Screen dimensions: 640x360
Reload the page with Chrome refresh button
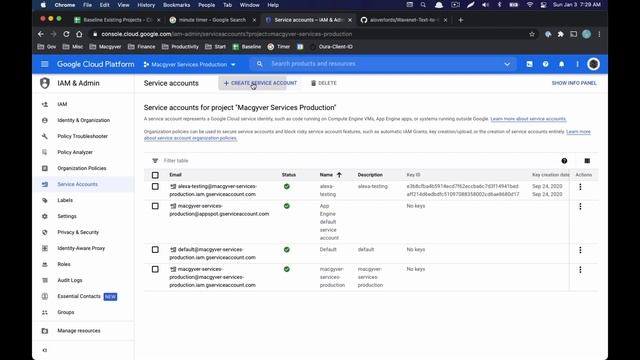point(66,34)
